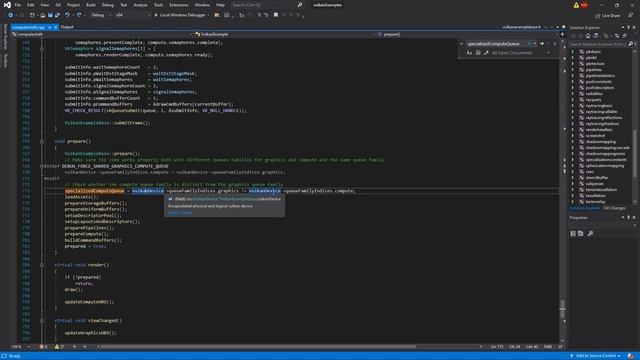The height and width of the screenshot is (360, 640).
Task: Switch to the Git Changes tab
Action: [614, 208]
